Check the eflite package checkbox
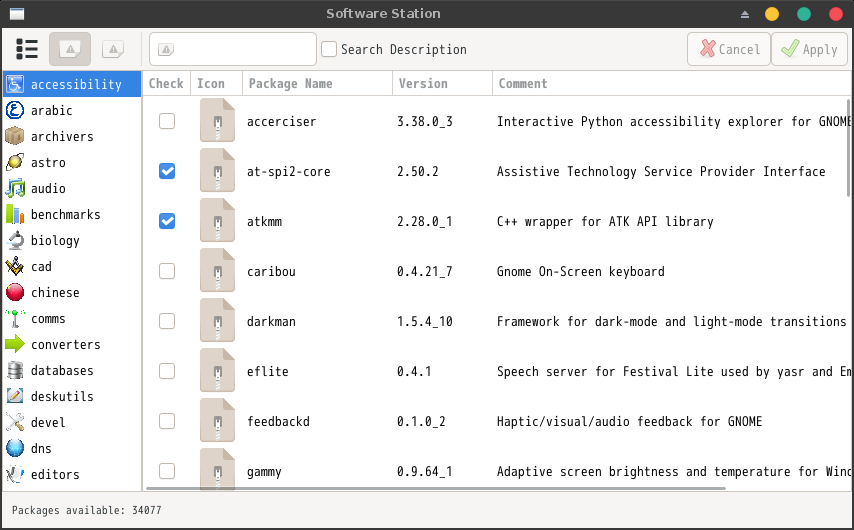This screenshot has width=854, height=530. tap(167, 371)
